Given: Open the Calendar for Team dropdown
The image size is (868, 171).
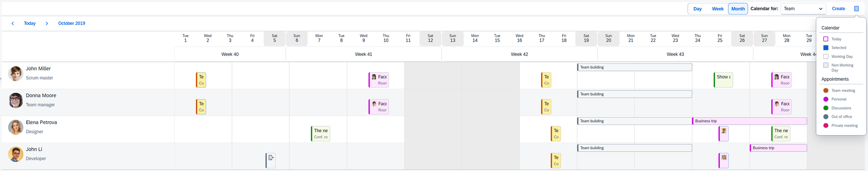Looking at the screenshot, I should coord(803,9).
